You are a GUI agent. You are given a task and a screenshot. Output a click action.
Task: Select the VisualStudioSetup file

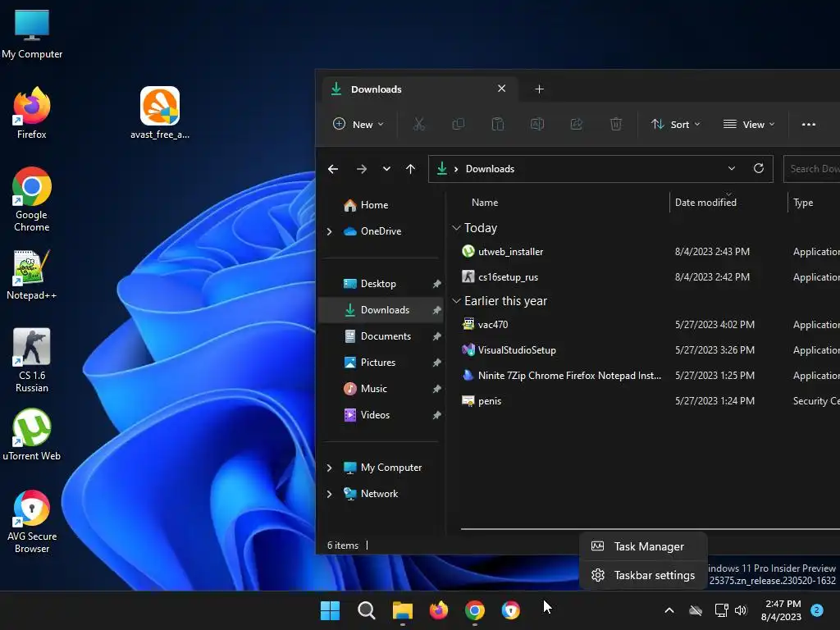coord(517,350)
